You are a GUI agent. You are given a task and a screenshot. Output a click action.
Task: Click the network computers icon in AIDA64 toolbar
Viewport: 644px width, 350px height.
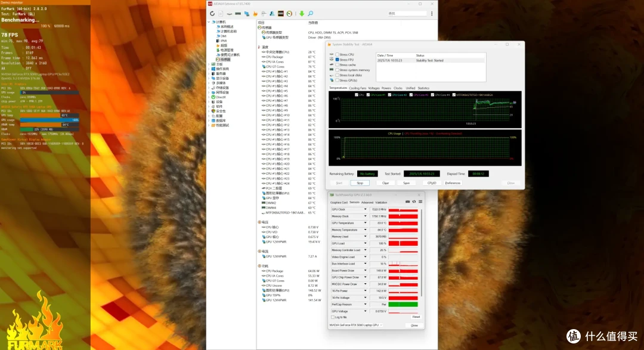246,14
